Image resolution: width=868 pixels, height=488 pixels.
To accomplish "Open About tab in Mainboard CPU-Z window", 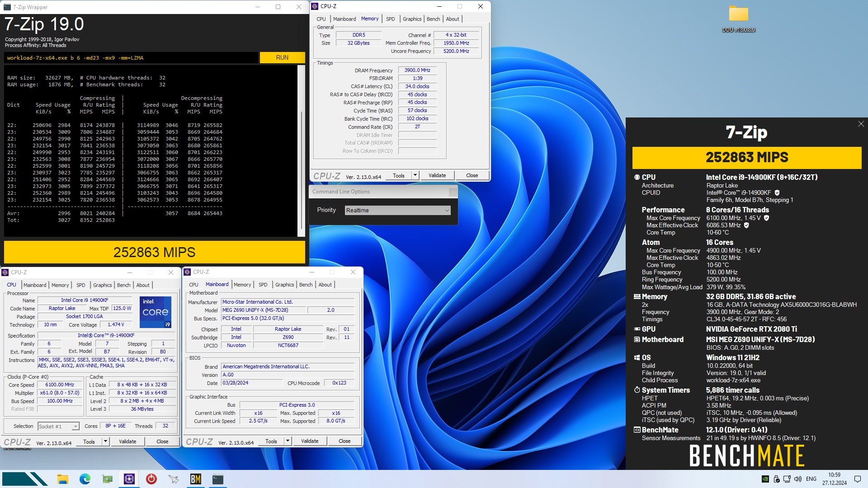I will click(325, 285).
